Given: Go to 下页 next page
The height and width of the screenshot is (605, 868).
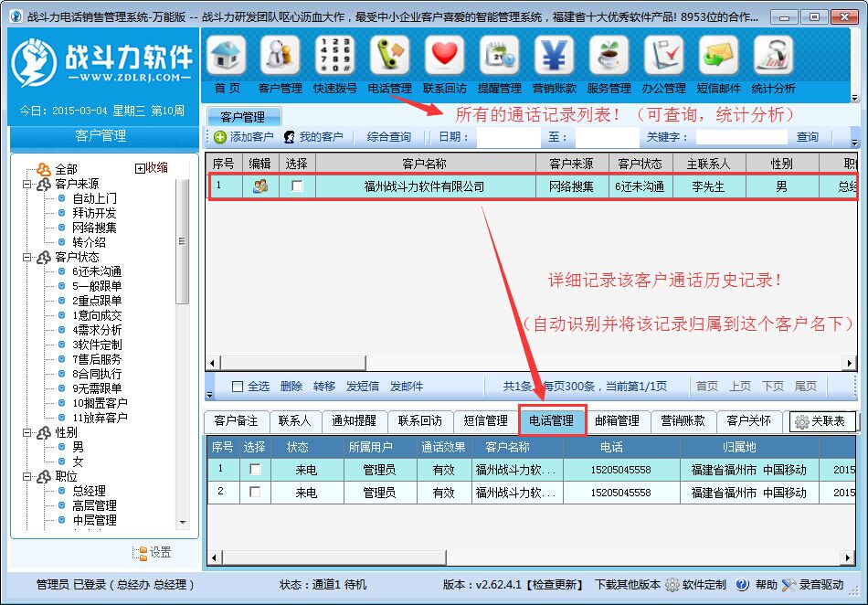Looking at the screenshot, I should pyautogui.click(x=773, y=387).
